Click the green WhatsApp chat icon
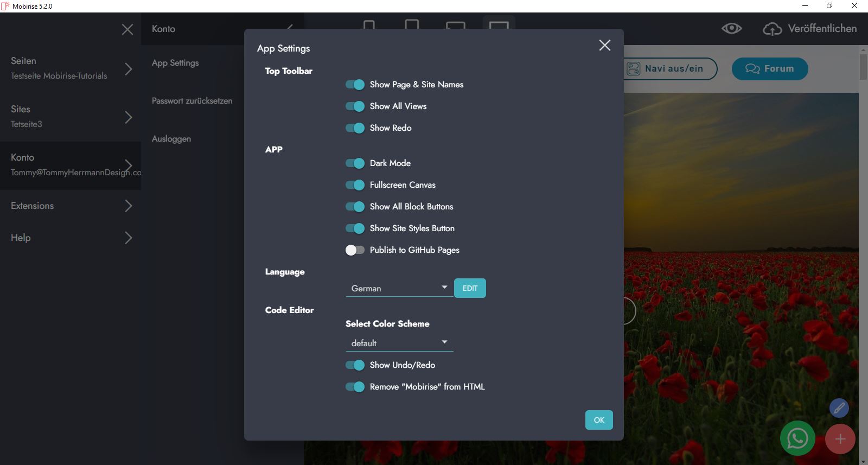Viewport: 868px width, 465px height. [797, 438]
